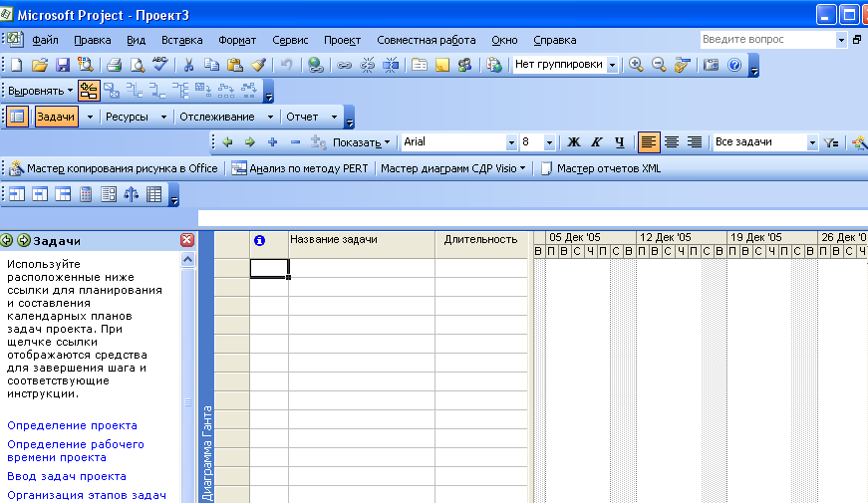This screenshot has width=868, height=503.
Task: Open Мастер отчетов XML
Action: click(601, 168)
